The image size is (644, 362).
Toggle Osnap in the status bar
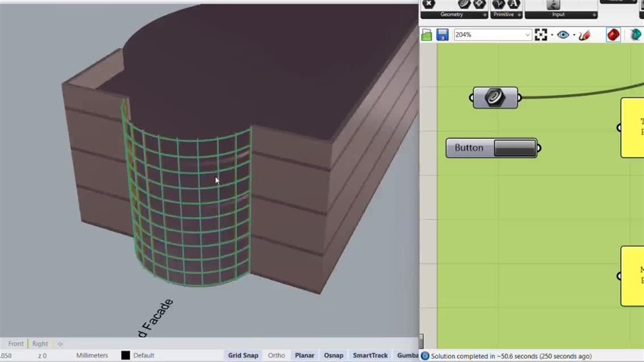click(x=334, y=355)
